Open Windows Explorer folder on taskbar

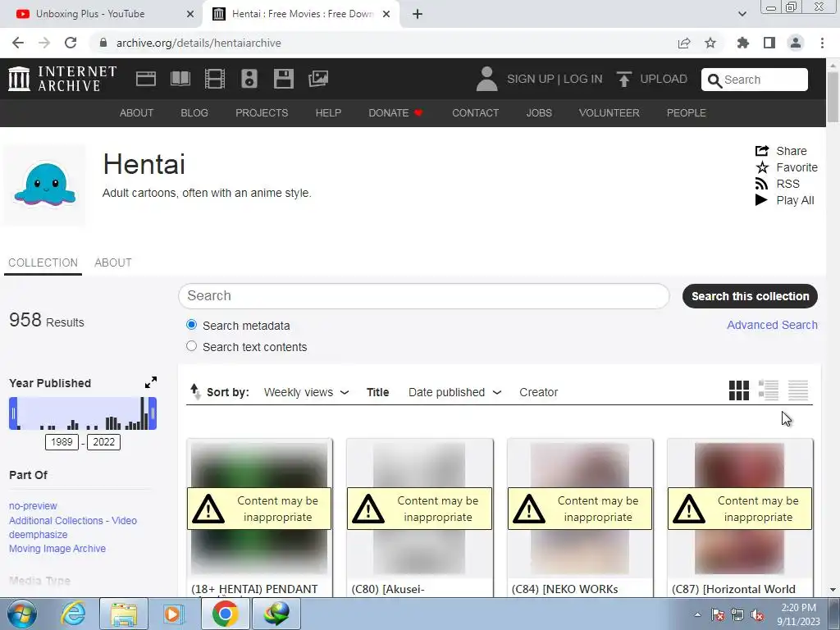point(124,614)
